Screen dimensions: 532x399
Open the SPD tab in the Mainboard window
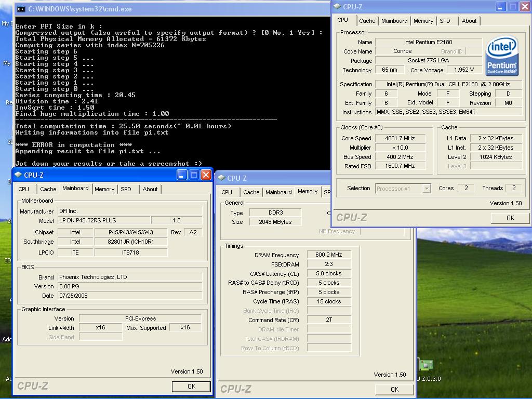point(126,189)
